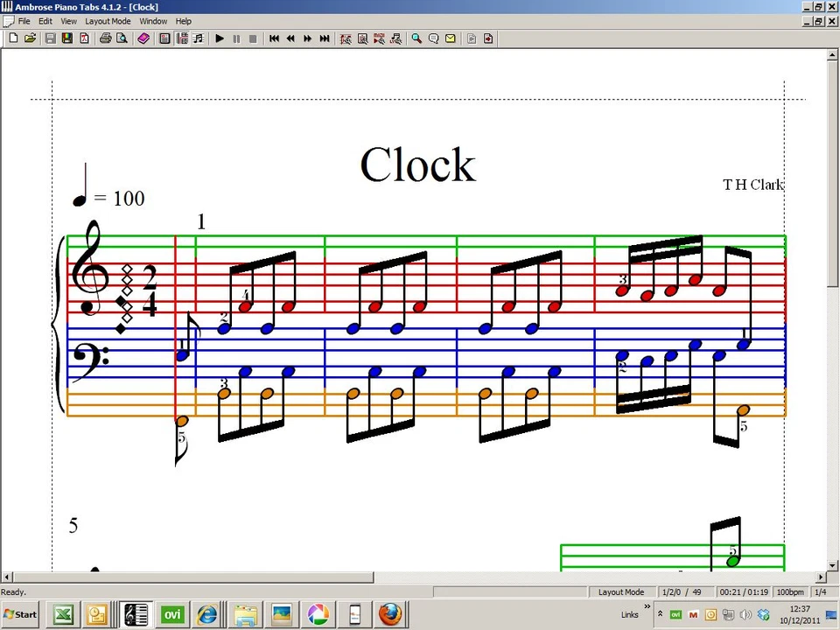Stop the current playback
The image size is (840, 630).
(x=253, y=38)
